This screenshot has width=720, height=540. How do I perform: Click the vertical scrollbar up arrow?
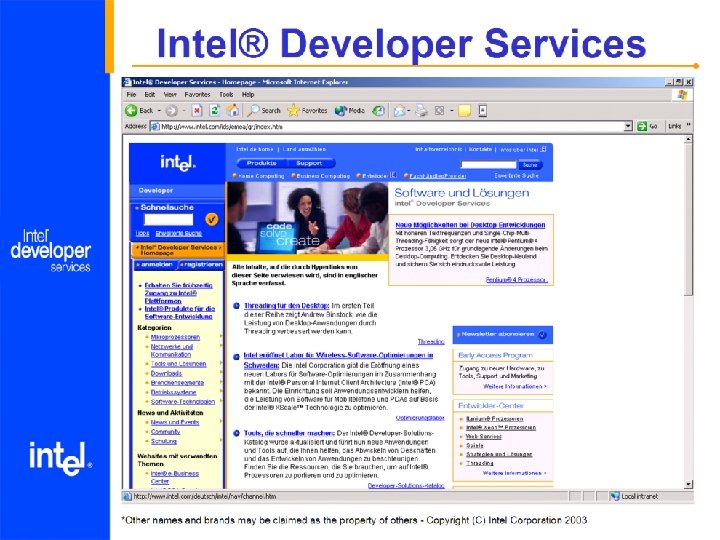click(x=688, y=139)
